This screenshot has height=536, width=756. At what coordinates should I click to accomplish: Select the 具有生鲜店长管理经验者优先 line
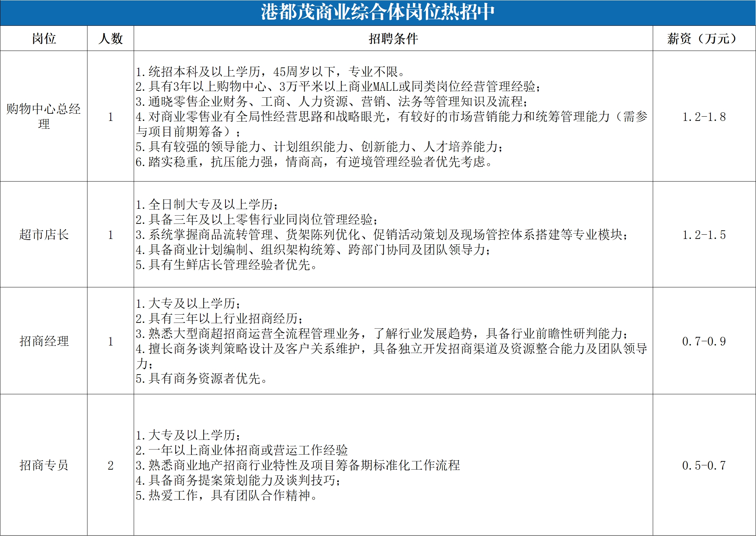[227, 265]
